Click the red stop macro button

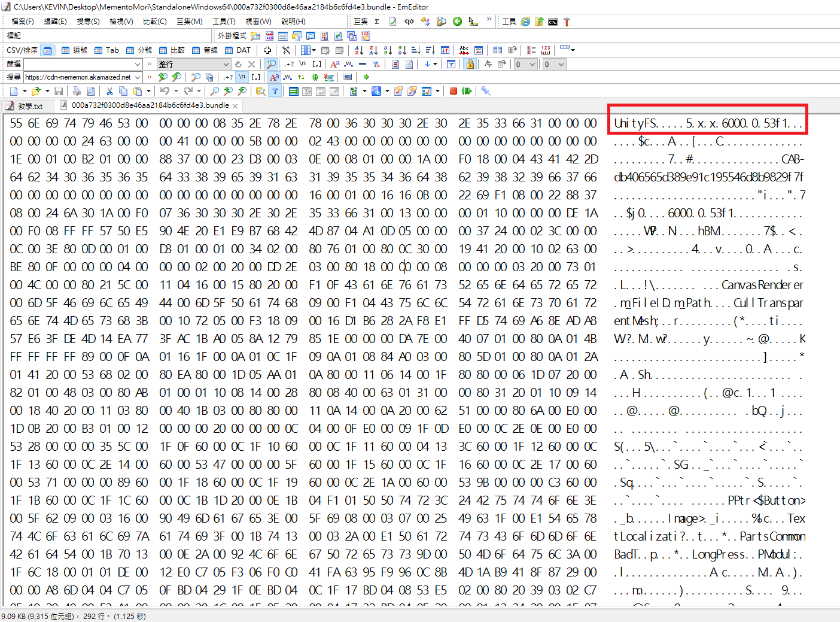[x=454, y=91]
